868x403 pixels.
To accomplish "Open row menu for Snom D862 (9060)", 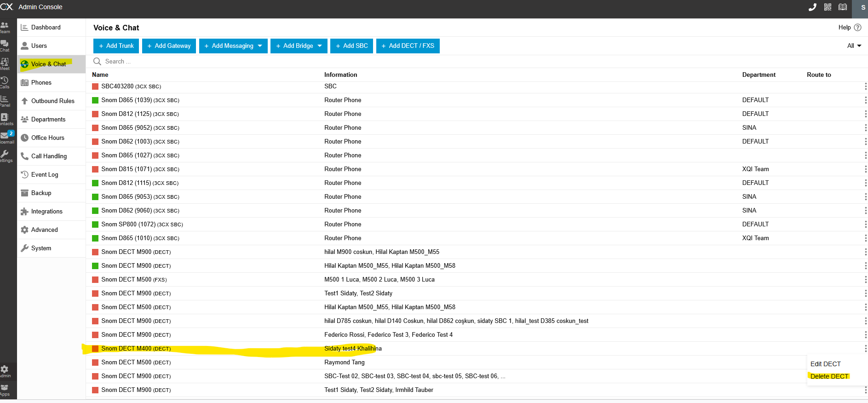I will click(x=865, y=211).
